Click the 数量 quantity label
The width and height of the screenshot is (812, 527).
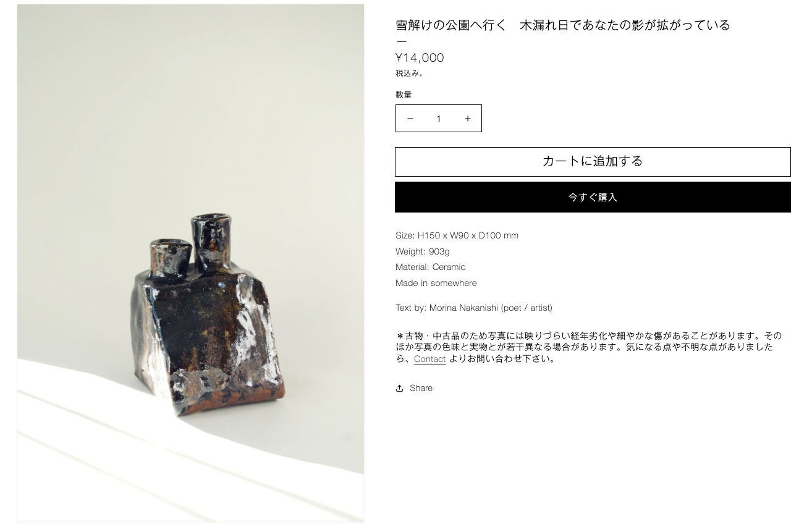pos(404,95)
